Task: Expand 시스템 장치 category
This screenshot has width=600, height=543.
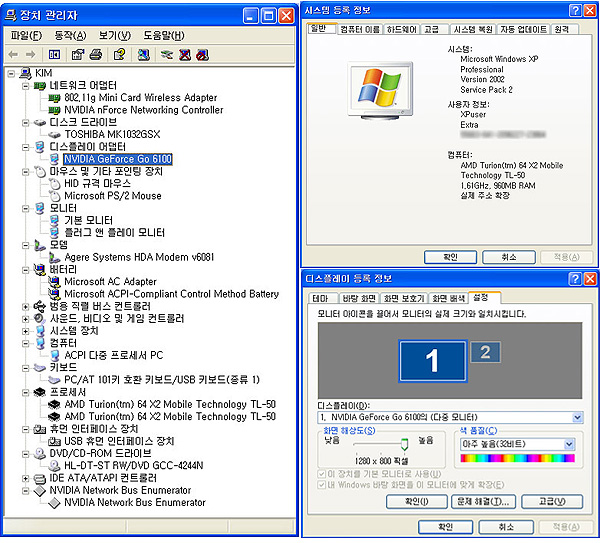Action: (25, 331)
